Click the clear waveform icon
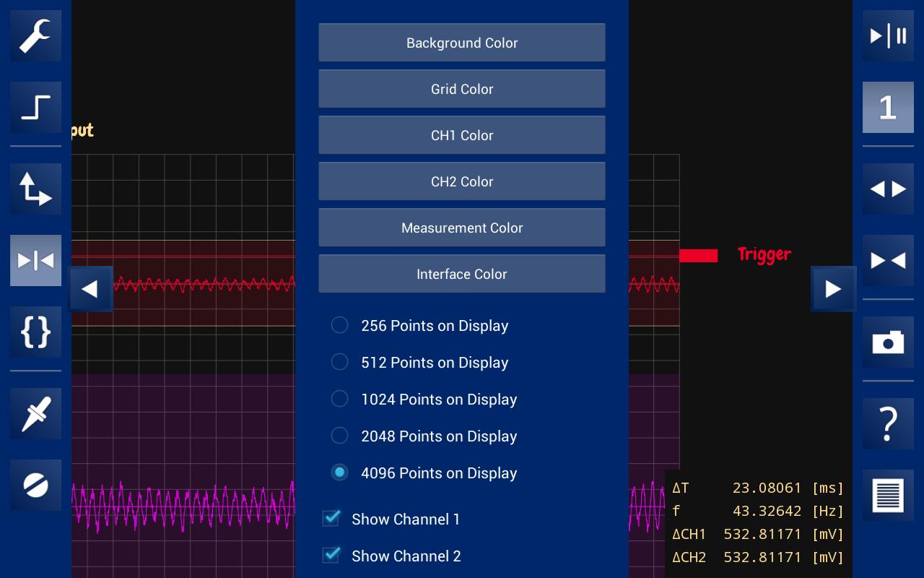The height and width of the screenshot is (578, 924). (x=35, y=485)
